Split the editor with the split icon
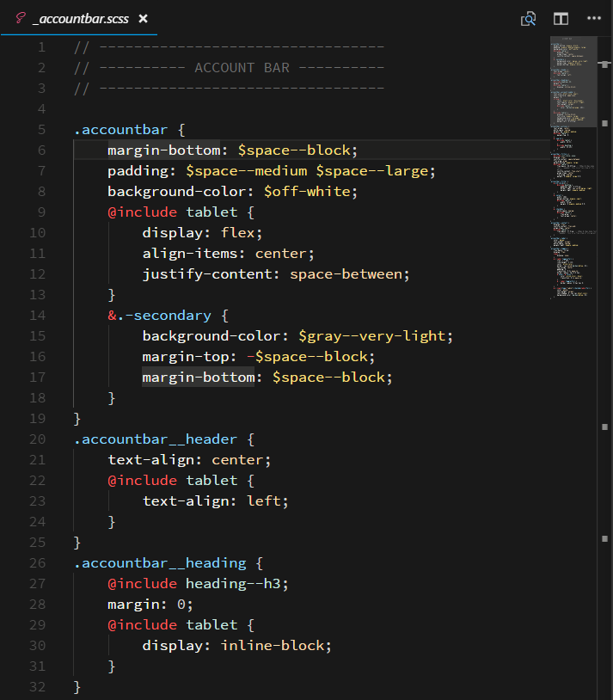 pyautogui.click(x=561, y=18)
